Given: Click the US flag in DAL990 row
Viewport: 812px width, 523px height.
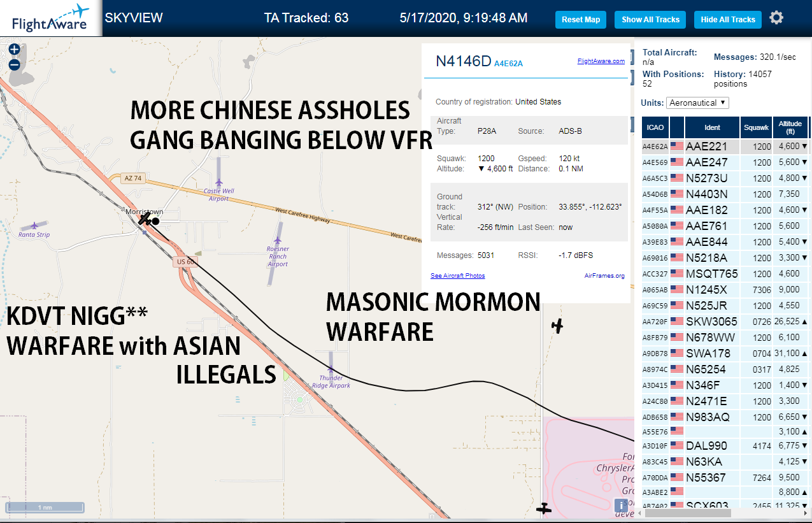Looking at the screenshot, I should pos(676,446).
